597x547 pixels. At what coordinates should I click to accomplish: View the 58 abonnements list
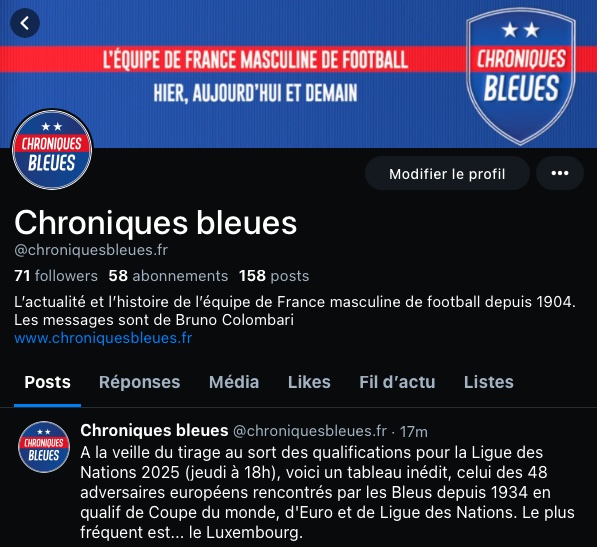168,276
